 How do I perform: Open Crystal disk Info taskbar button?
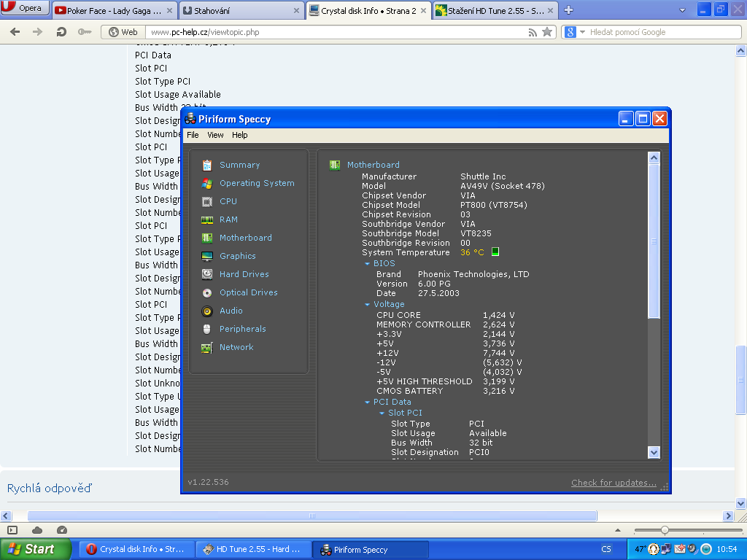pyautogui.click(x=136, y=549)
